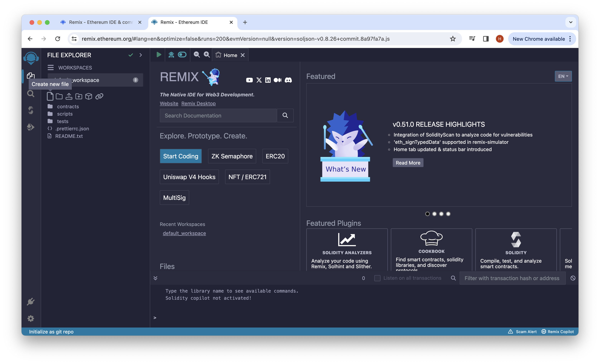Open the workspace selector dropdown

pyautogui.click(x=95, y=80)
